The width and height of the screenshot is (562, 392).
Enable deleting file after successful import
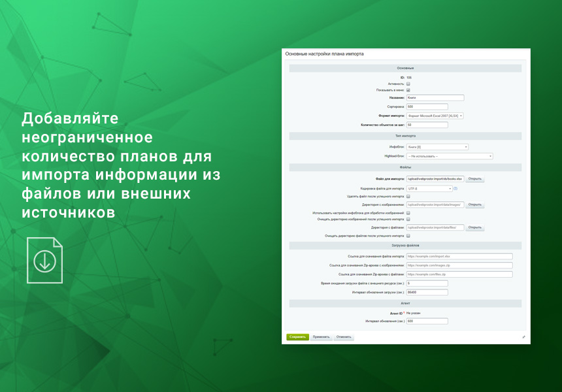tap(408, 197)
